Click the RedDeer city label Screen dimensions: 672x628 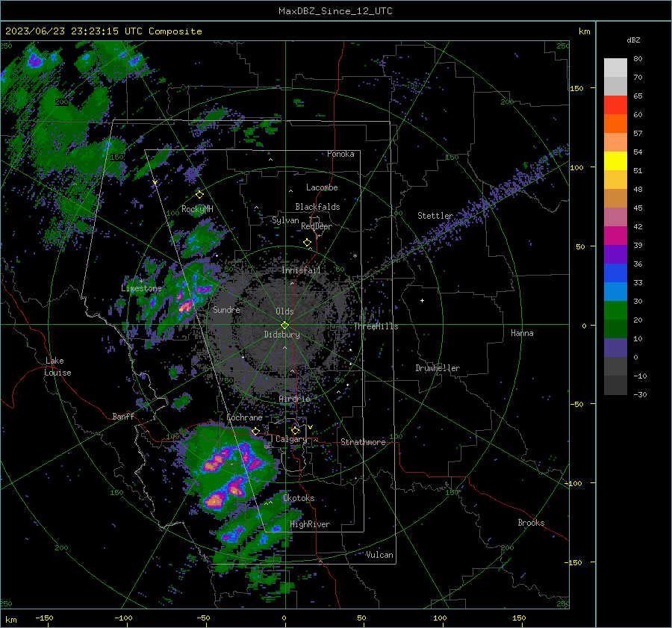(x=317, y=226)
